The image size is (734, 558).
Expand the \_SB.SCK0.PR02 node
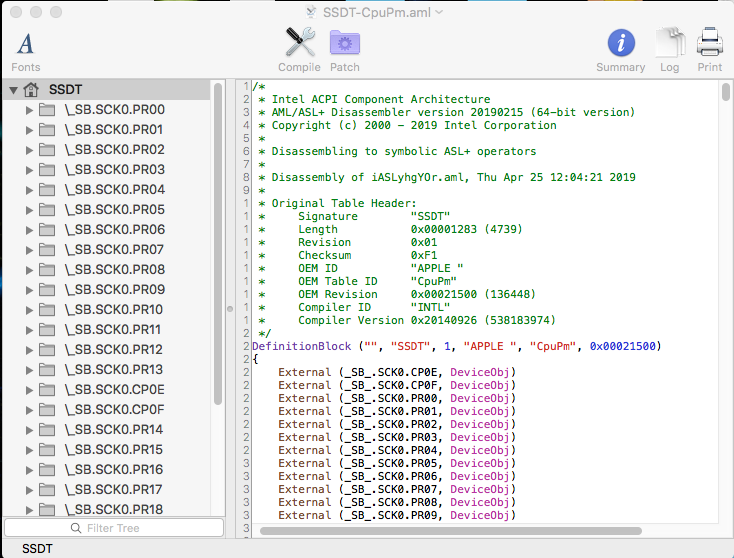[x=29, y=150]
